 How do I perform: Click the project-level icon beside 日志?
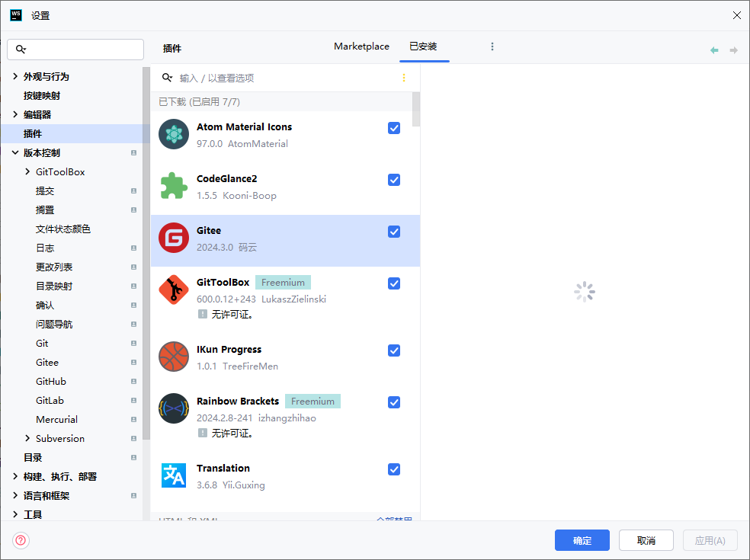click(134, 248)
